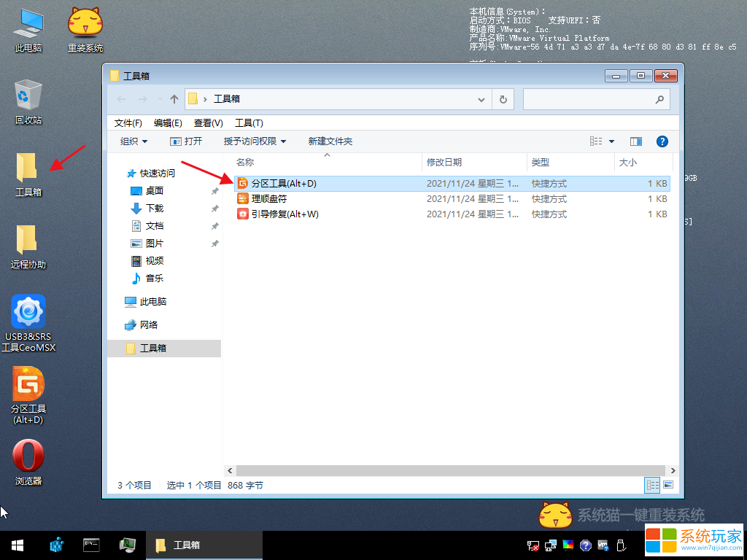This screenshot has width=747, height=560.
Task: Open the command prompt taskbar icon
Action: click(x=91, y=545)
